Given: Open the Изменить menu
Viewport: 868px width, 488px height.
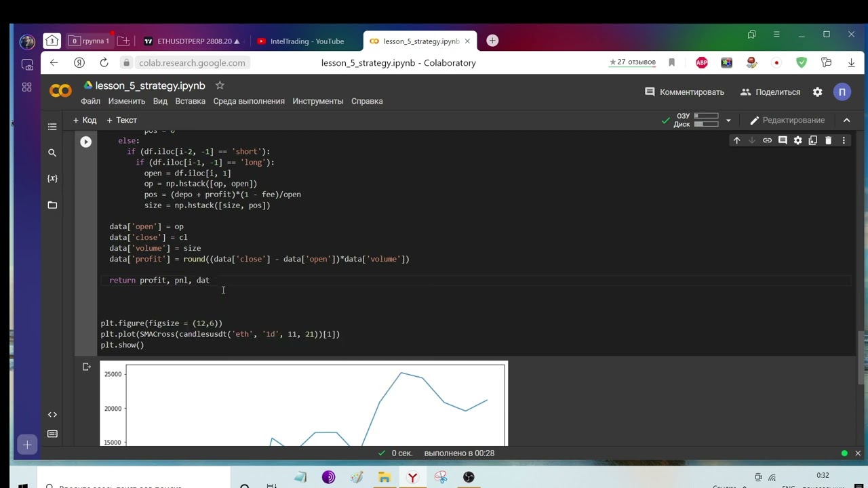Looking at the screenshot, I should [x=127, y=101].
